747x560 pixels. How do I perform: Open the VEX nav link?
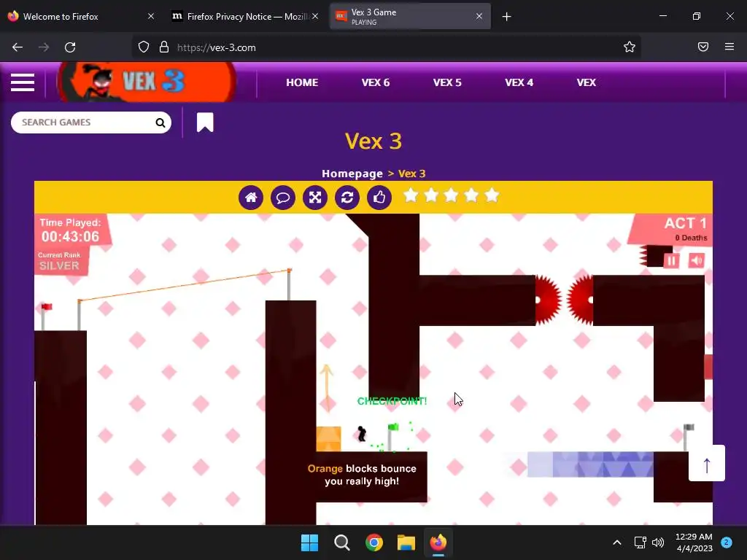coord(587,82)
